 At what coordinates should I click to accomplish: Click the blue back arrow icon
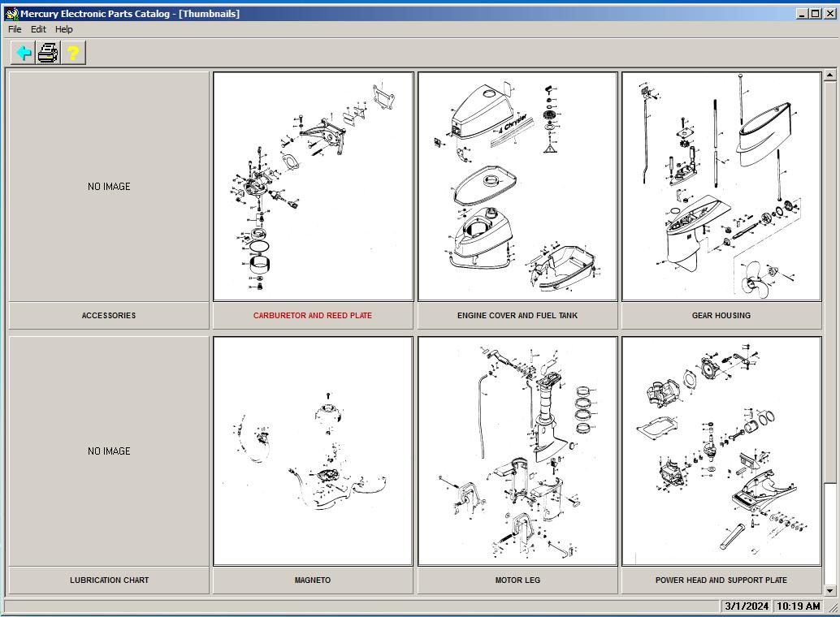(23, 53)
